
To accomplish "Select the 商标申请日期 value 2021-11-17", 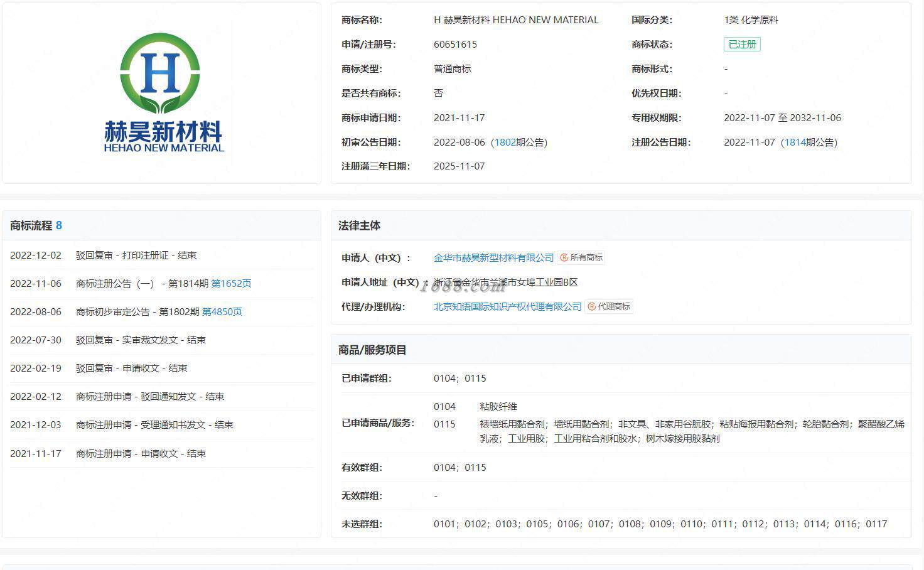I will (459, 118).
